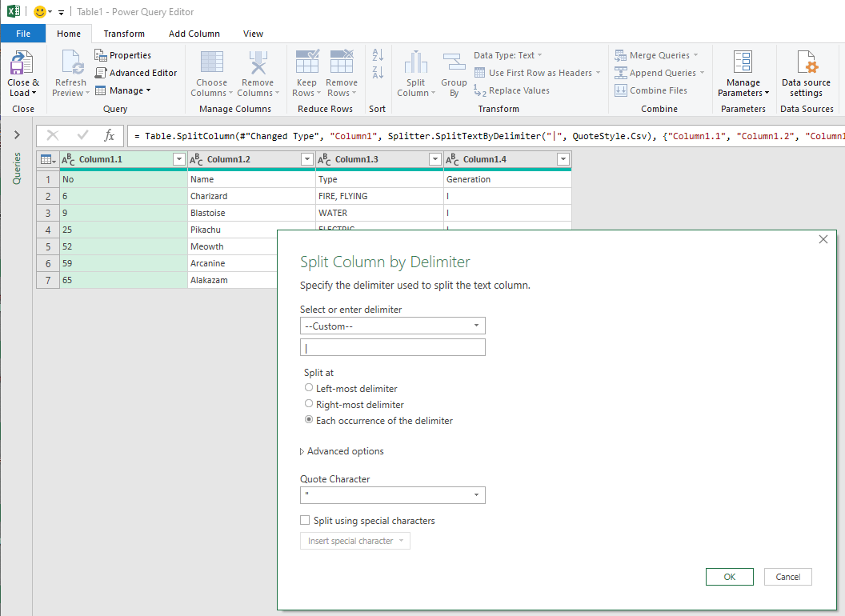
Task: Click the table corner menu icon
Action: point(48,159)
